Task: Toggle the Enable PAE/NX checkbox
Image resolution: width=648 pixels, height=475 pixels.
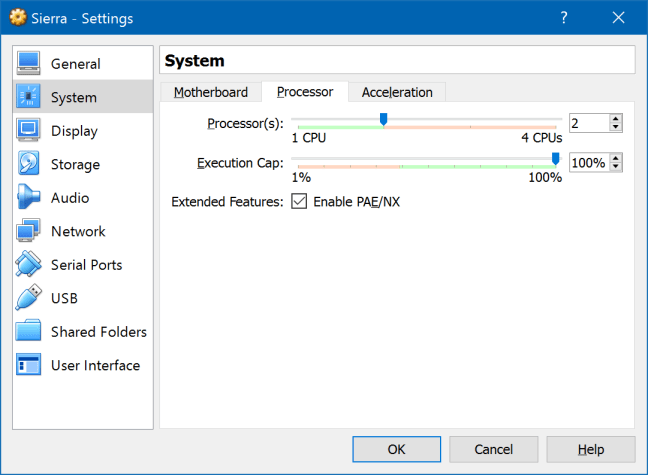Action: 299,202
